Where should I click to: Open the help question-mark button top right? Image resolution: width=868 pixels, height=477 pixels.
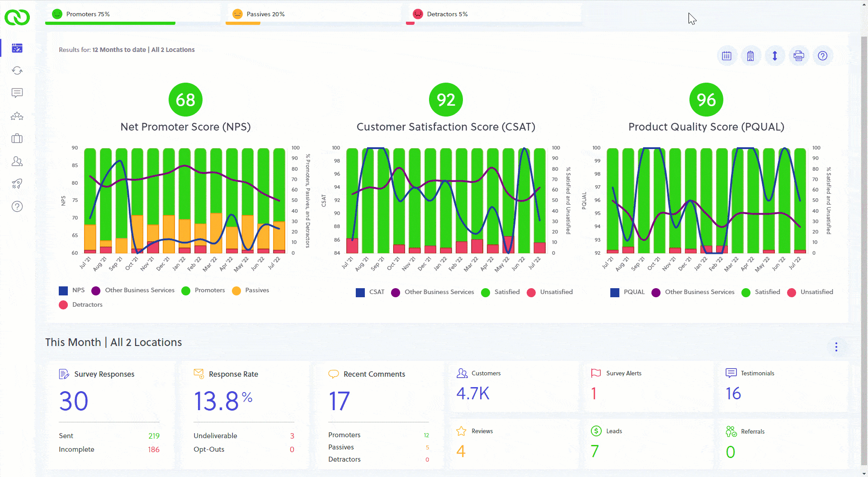point(822,56)
